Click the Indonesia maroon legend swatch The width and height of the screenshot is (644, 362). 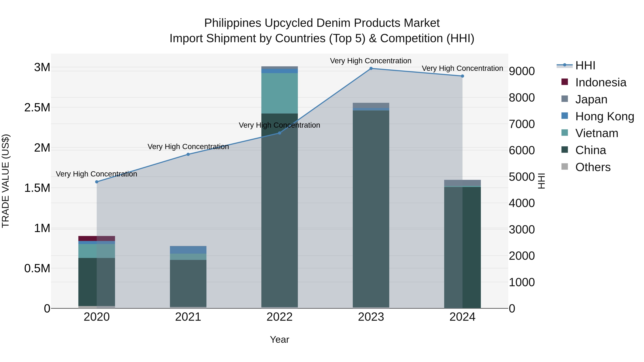[x=565, y=82]
